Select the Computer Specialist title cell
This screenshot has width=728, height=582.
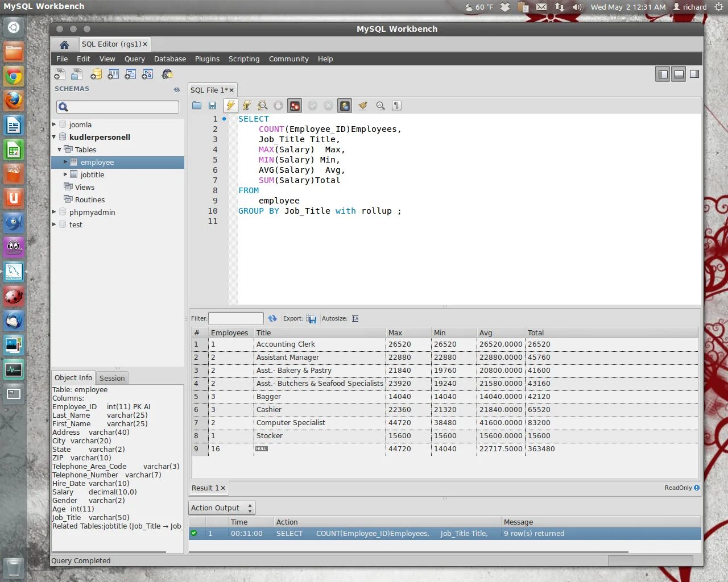coord(320,423)
